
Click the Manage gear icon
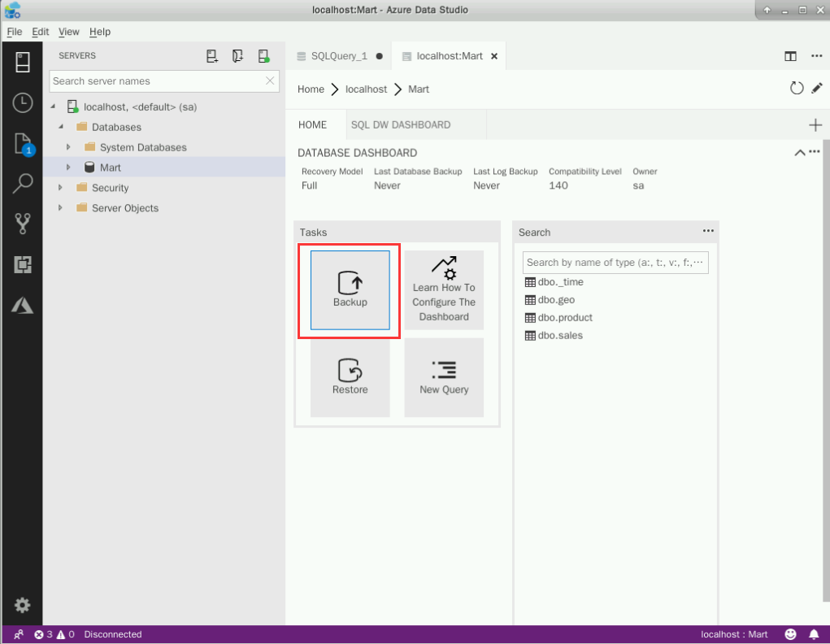pyautogui.click(x=22, y=605)
